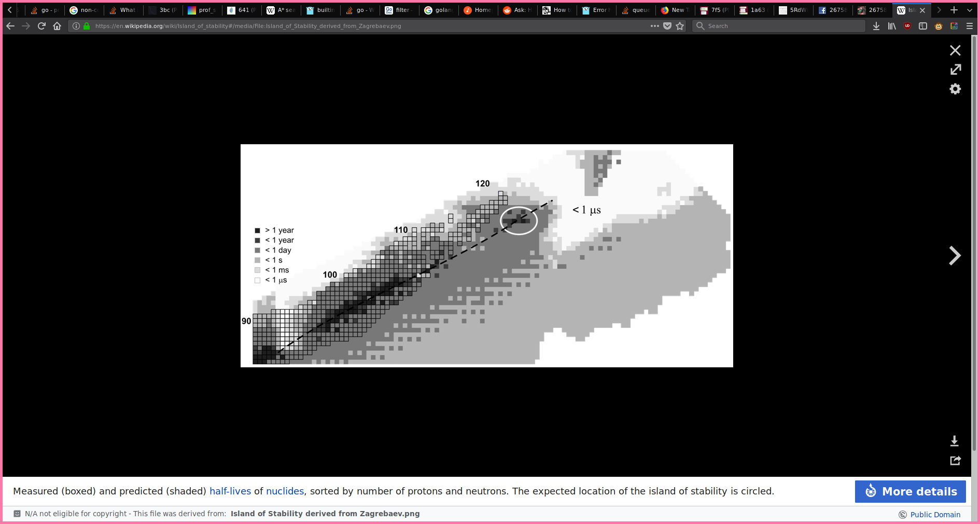Toggle Firefox sidebar view
This screenshot has width=980, height=524.
click(x=923, y=26)
